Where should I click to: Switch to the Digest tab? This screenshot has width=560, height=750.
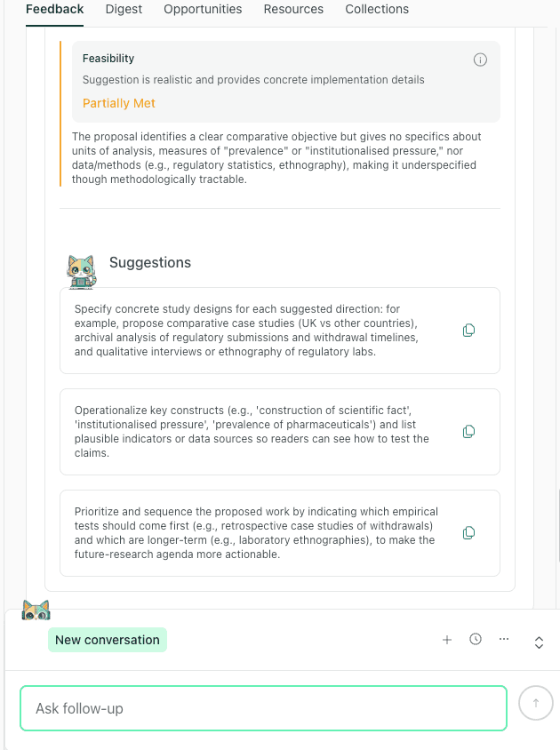(x=124, y=9)
